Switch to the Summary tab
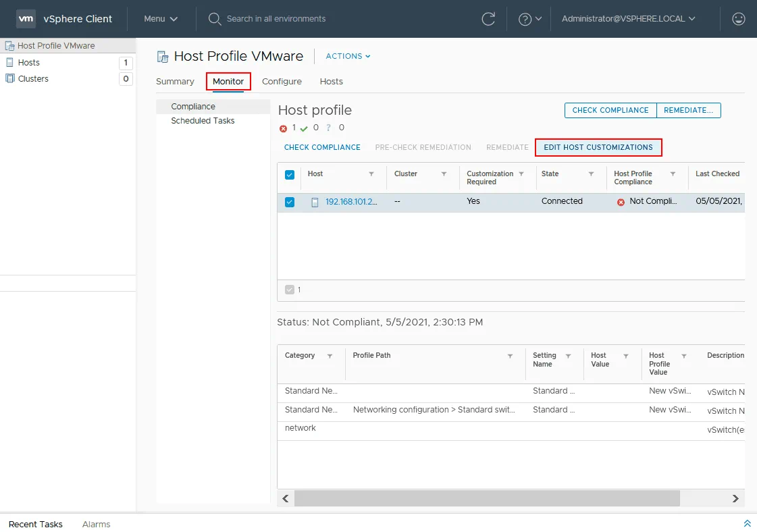Image resolution: width=757 pixels, height=532 pixels. [175, 82]
